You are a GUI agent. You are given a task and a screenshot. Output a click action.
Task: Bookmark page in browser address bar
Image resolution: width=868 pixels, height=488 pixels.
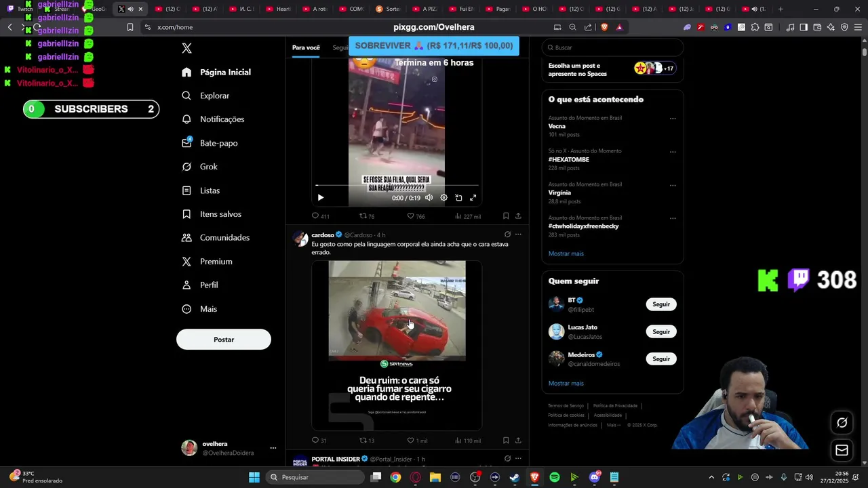[x=130, y=27]
